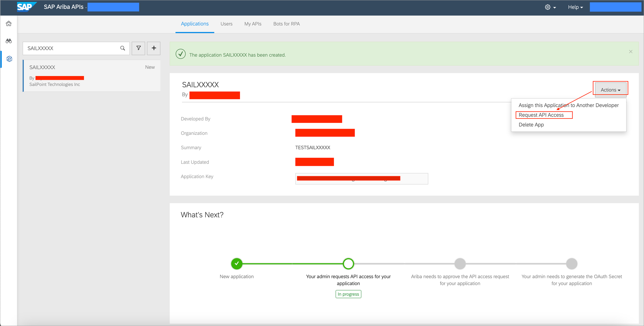Open the home icon in sidebar
The image size is (644, 326).
pos(9,24)
